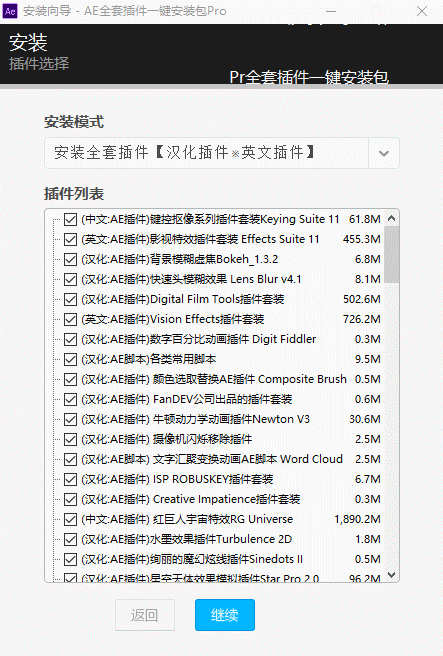The width and height of the screenshot is (443, 656).
Task: Select the Vision Effects插件套装 row text
Action: [x=172, y=319]
